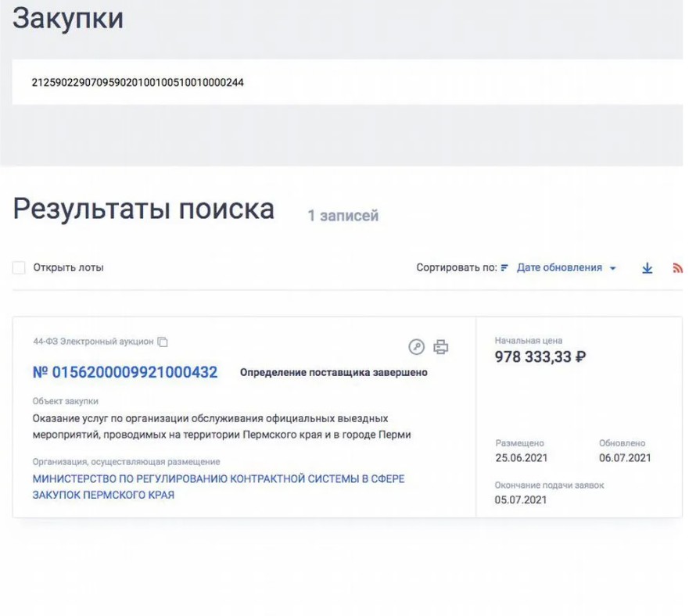Open the RSS feed icon
The image size is (696, 616).
677,268
